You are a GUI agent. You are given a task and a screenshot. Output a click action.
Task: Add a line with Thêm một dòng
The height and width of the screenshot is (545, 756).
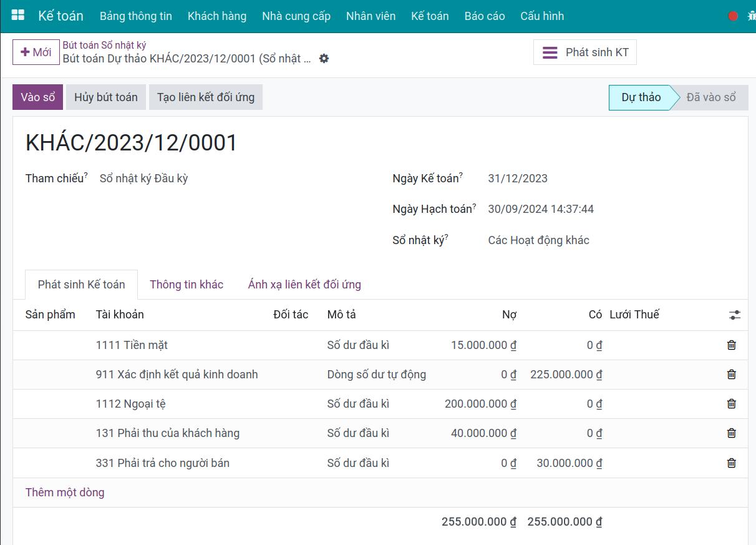coord(65,493)
